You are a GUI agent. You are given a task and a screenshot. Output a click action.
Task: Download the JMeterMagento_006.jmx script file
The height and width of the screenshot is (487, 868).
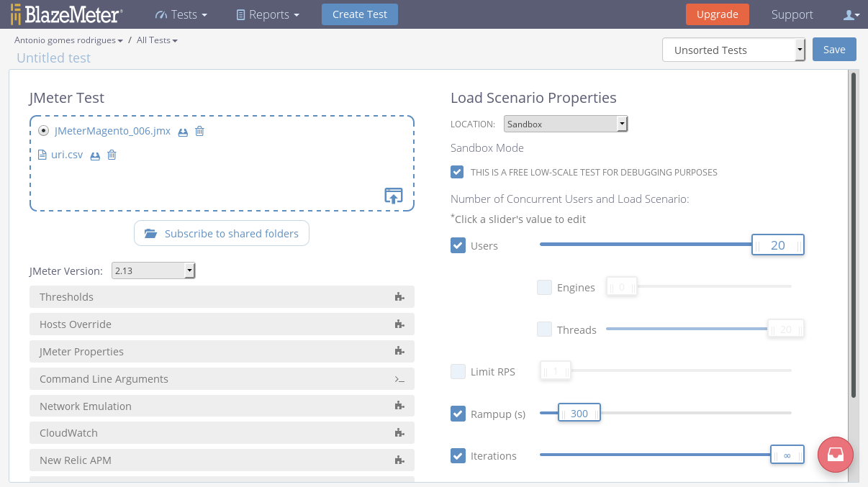[x=183, y=132]
